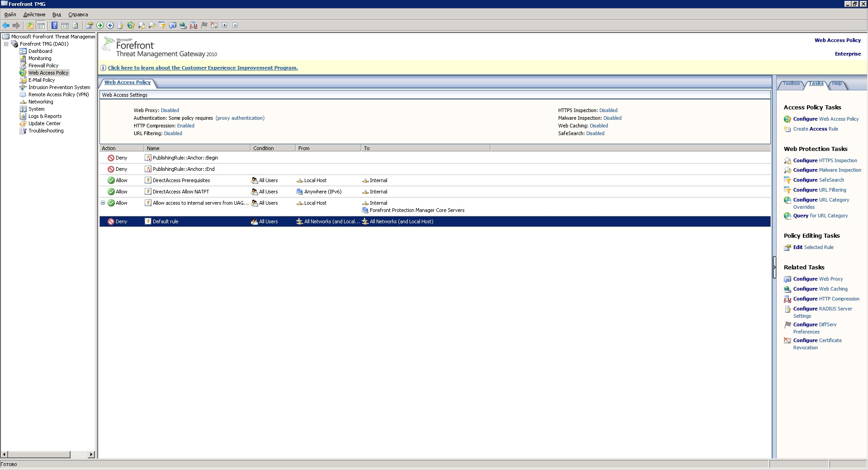Image resolution: width=868 pixels, height=470 pixels.
Task: Click the first magnifier toolbar icon
Action: pos(142,25)
